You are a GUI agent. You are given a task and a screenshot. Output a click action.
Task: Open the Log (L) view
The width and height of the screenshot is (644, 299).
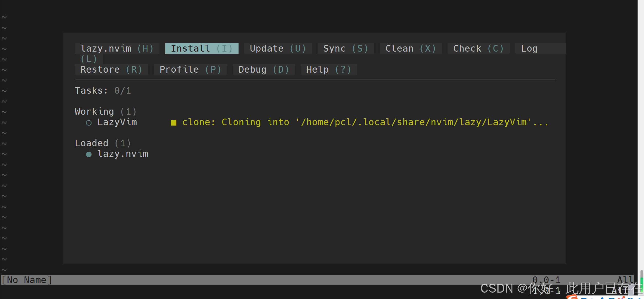529,49
